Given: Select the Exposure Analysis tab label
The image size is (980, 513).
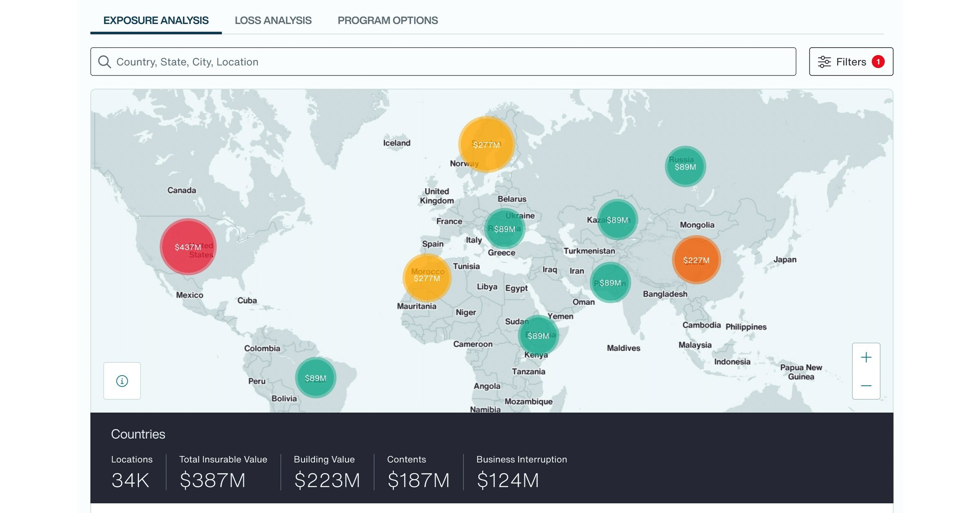Looking at the screenshot, I should pos(155,20).
